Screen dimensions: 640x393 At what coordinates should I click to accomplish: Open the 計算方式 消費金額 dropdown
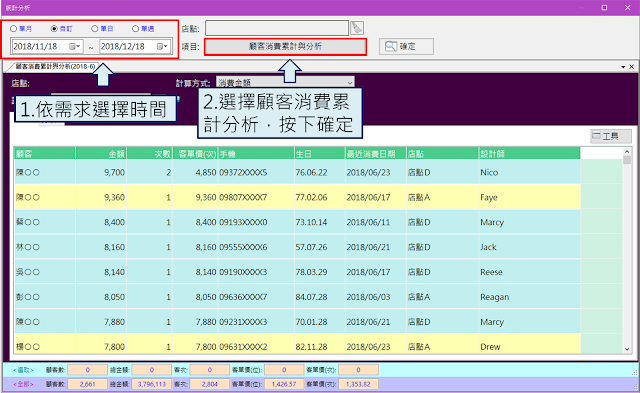click(285, 82)
